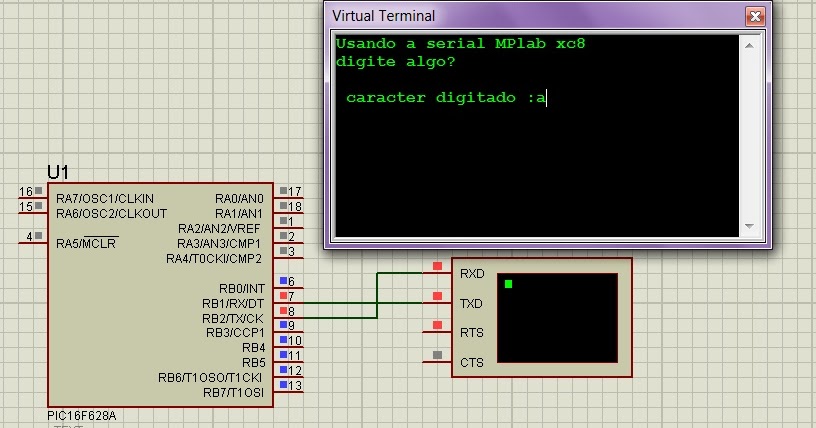
Task: Select the RA6/OSC2/CLKOUT pin label
Action: [111, 214]
